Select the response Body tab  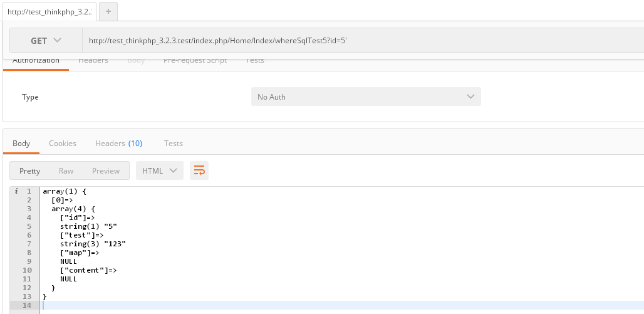pyautogui.click(x=21, y=144)
